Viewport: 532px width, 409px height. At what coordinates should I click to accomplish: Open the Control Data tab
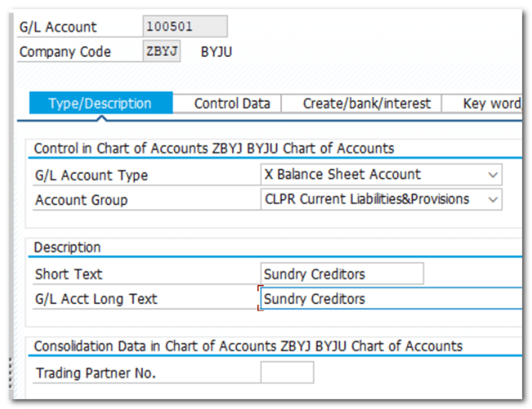[x=232, y=104]
